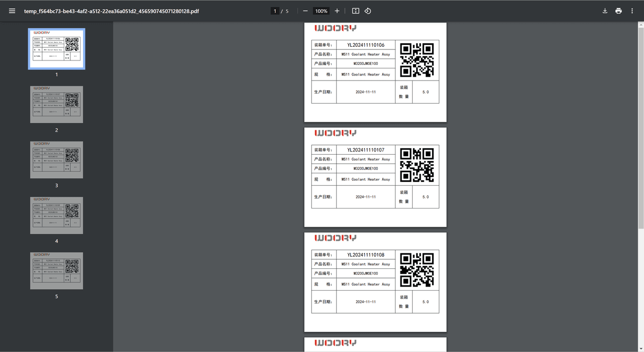The image size is (644, 352).
Task: Click WOORY logo on first label
Action: 335,28
